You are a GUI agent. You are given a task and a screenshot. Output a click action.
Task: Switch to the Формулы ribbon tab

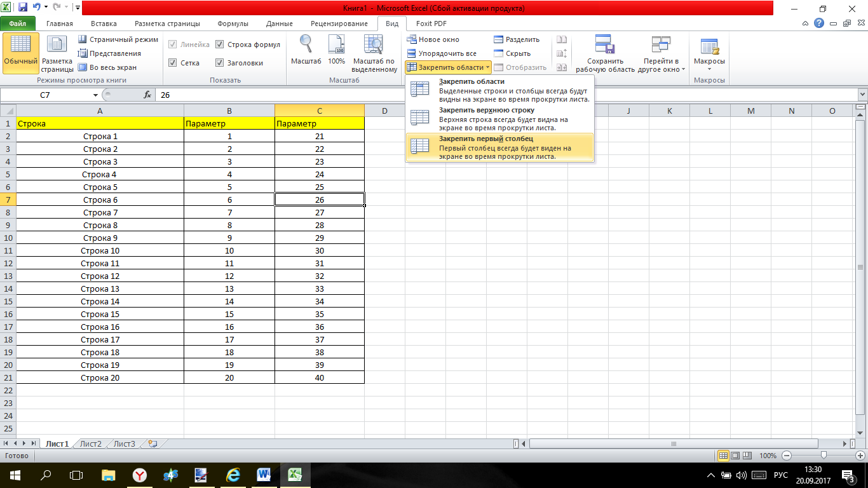coord(233,24)
